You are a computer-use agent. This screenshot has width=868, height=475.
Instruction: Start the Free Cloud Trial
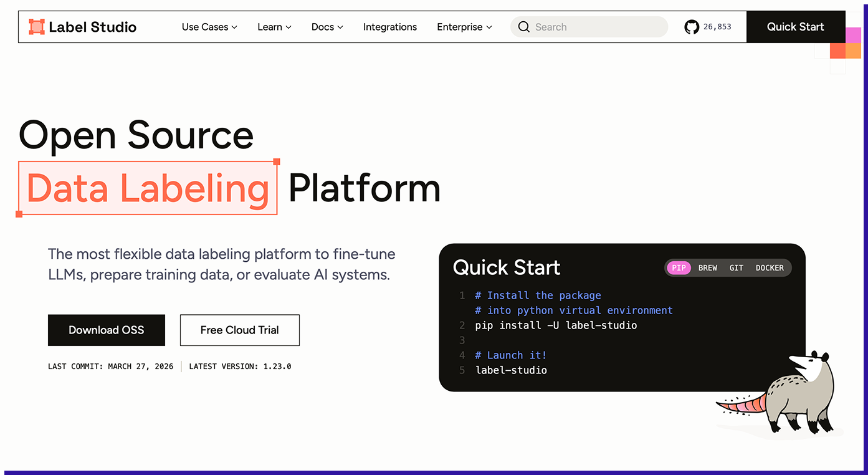pyautogui.click(x=240, y=330)
